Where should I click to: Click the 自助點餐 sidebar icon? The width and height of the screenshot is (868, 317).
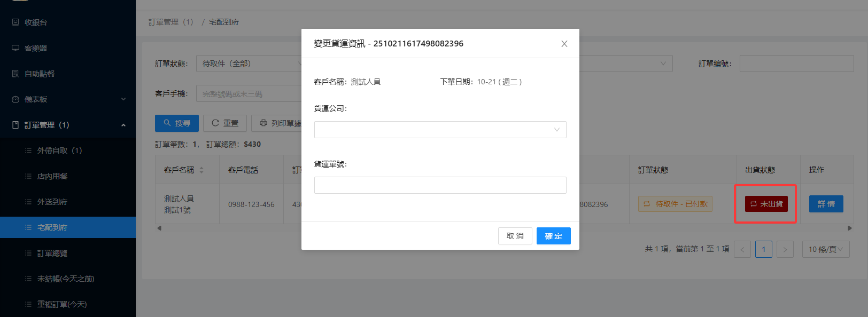[15, 74]
